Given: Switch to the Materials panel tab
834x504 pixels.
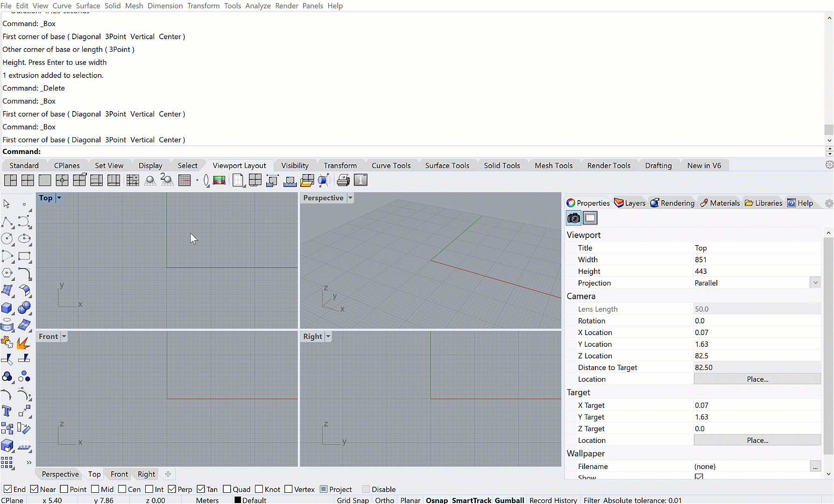Looking at the screenshot, I should coord(720,203).
